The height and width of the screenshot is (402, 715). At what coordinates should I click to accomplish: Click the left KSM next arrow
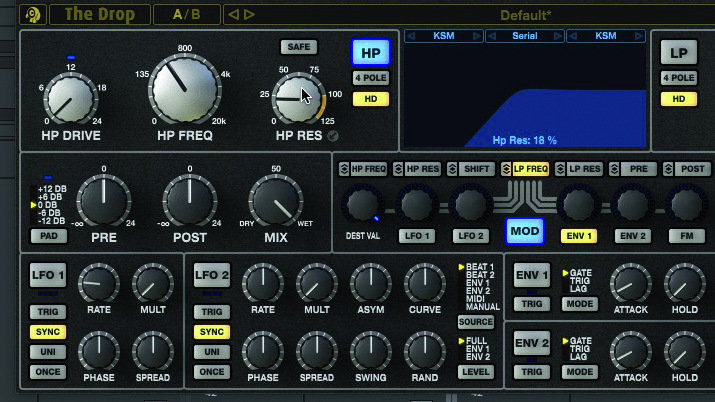(477, 36)
